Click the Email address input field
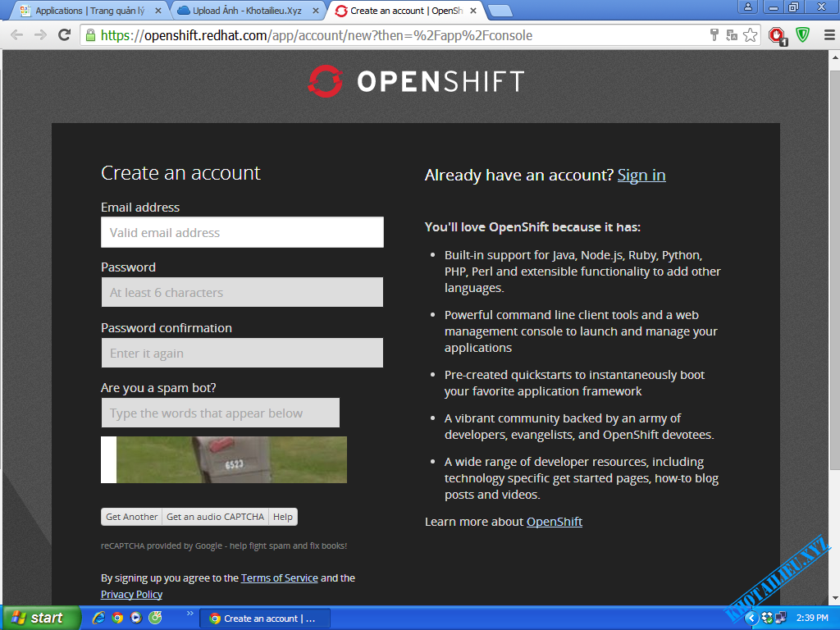 [242, 232]
